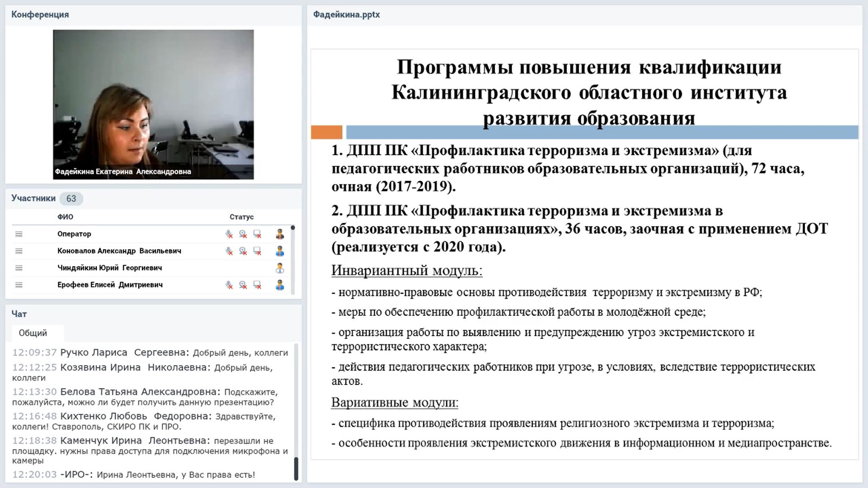Click disabled webcam icon for Коновалов Александр Васильевич
Image resolution: width=868 pixels, height=488 pixels.
243,251
